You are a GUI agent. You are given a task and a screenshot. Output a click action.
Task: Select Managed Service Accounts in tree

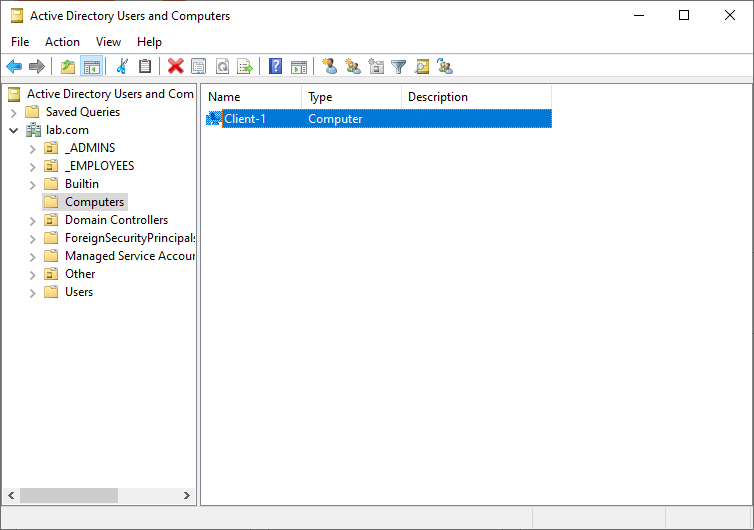tap(130, 256)
